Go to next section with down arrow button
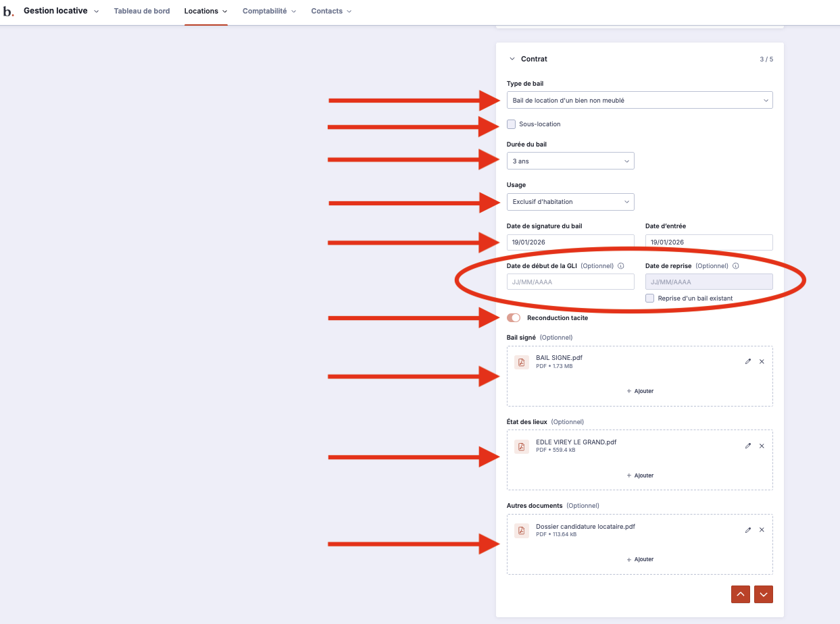The height and width of the screenshot is (624, 840). point(764,594)
